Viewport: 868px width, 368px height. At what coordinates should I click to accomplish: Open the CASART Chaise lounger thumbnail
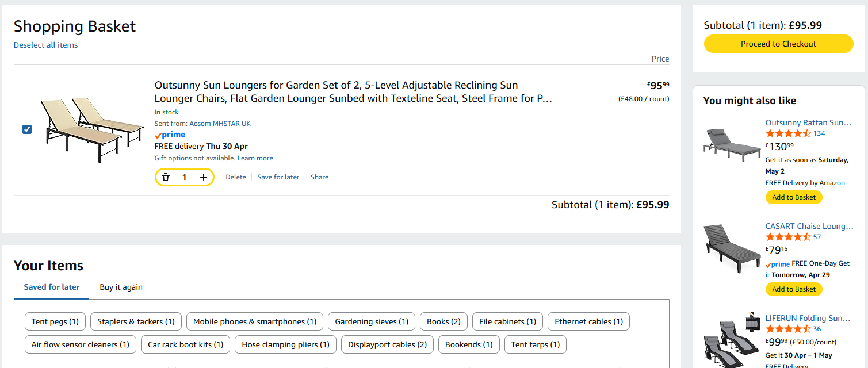point(732,248)
